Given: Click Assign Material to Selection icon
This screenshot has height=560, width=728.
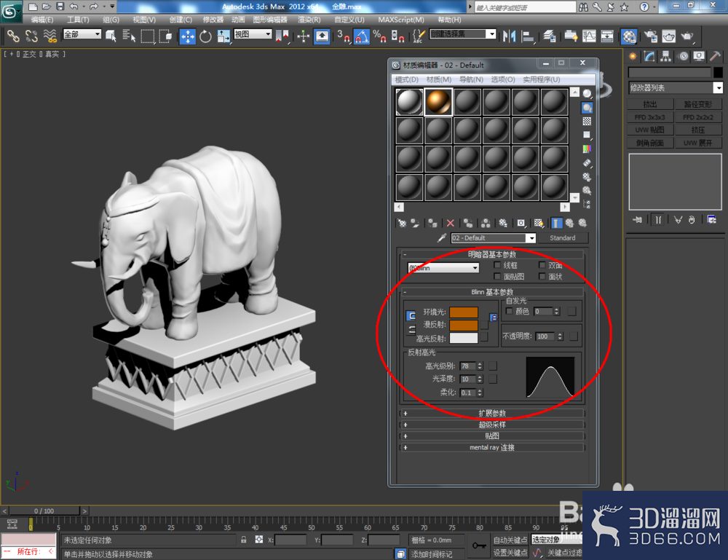Looking at the screenshot, I should [432, 224].
